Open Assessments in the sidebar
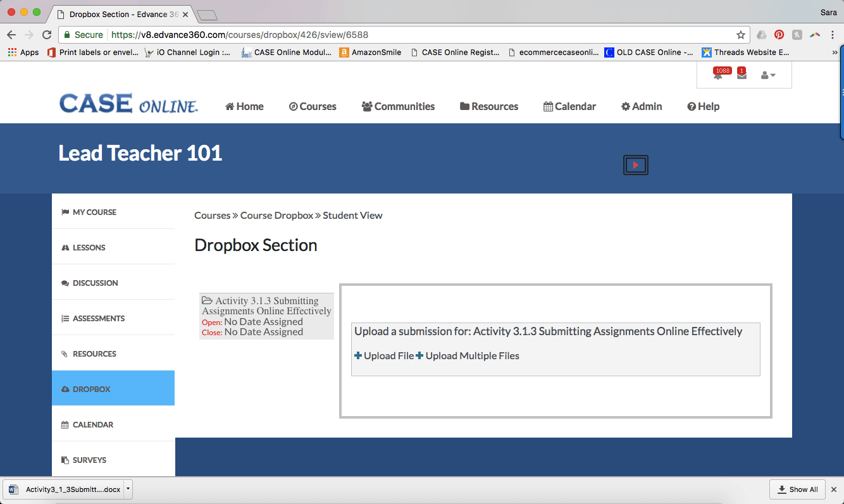This screenshot has height=504, width=844. coord(98,318)
